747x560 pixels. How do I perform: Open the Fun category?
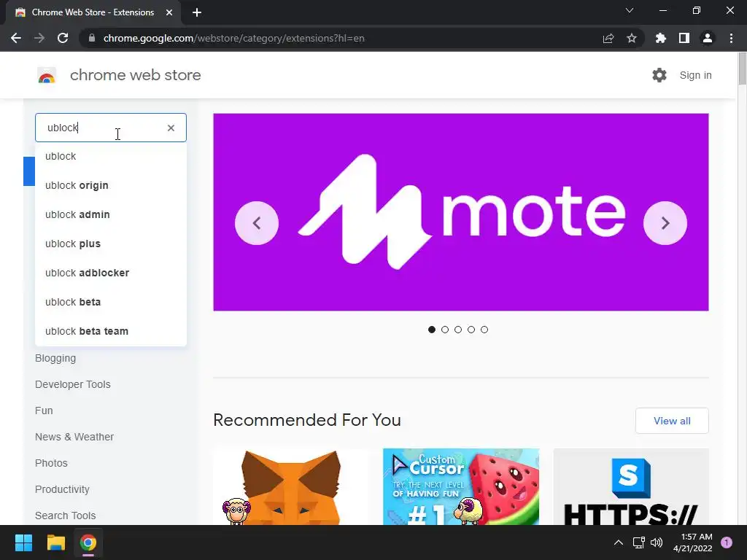(x=44, y=411)
